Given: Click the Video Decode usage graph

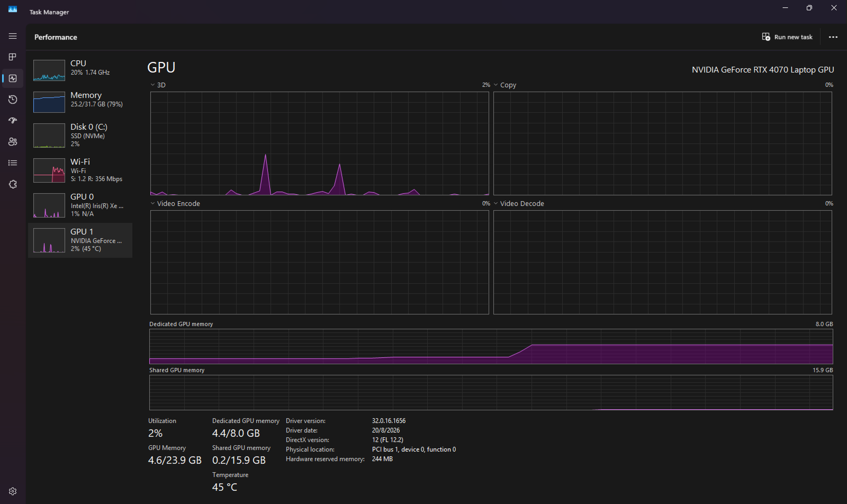Looking at the screenshot, I should click(663, 262).
